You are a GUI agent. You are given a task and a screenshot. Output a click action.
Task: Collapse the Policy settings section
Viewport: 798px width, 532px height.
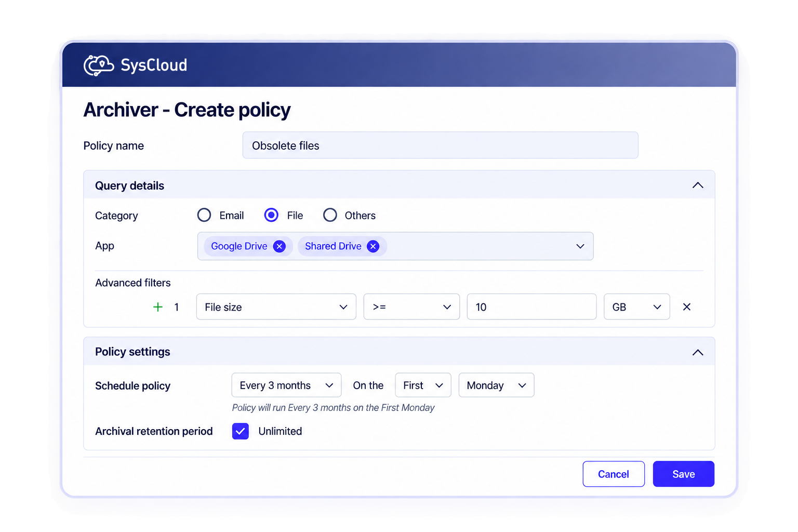[x=698, y=352]
